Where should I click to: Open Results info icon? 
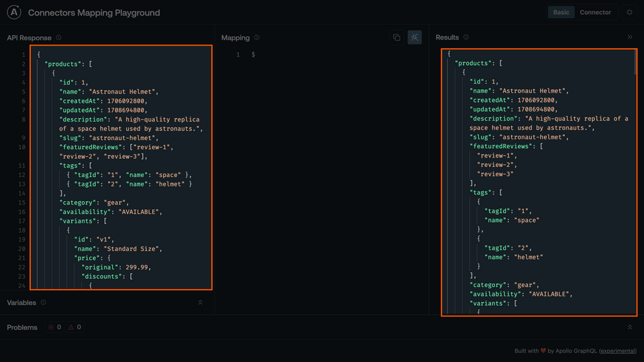466,37
